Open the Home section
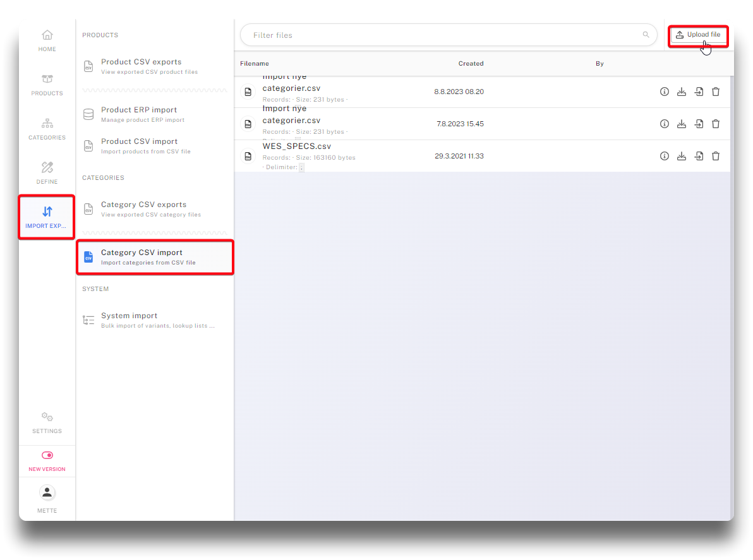Screen dimensions: 753x560 [x=47, y=40]
